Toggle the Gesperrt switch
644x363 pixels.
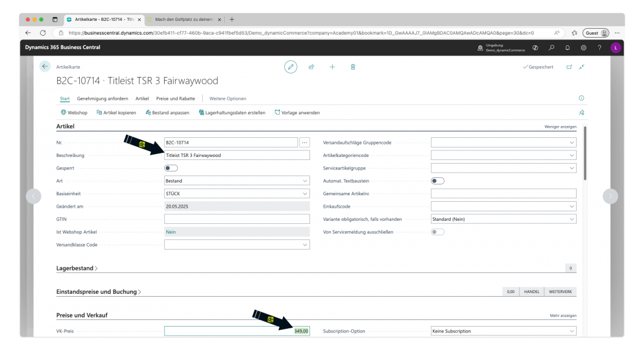click(x=171, y=168)
